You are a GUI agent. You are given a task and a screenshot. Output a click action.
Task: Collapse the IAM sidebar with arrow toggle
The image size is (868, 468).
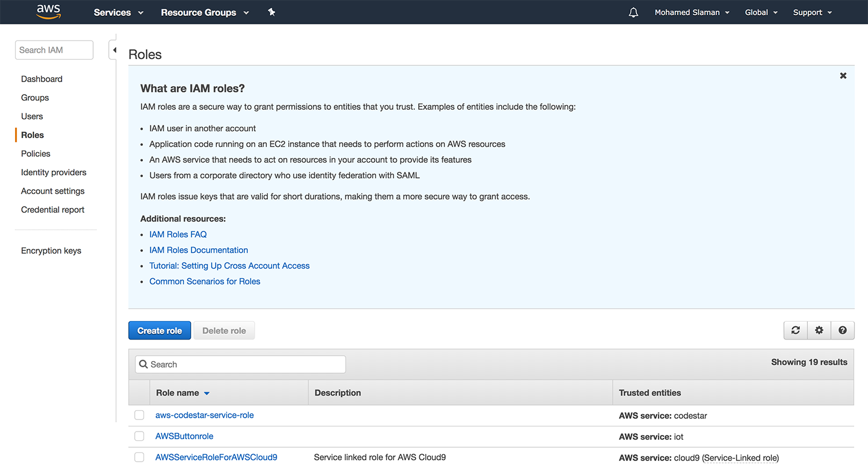114,50
